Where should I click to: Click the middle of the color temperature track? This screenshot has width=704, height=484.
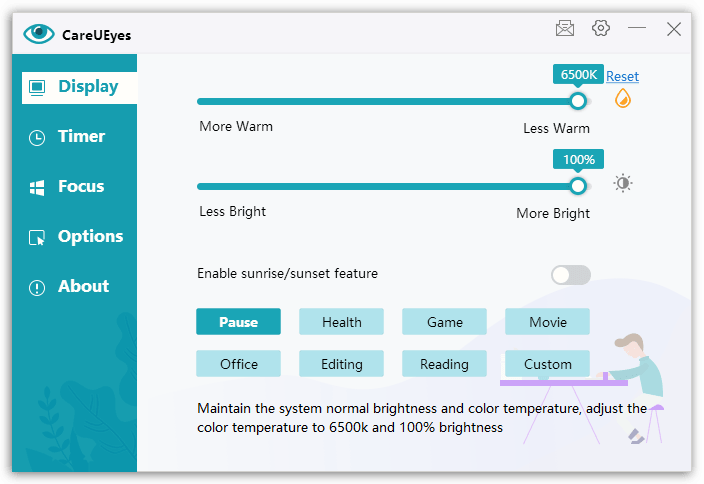(x=394, y=101)
